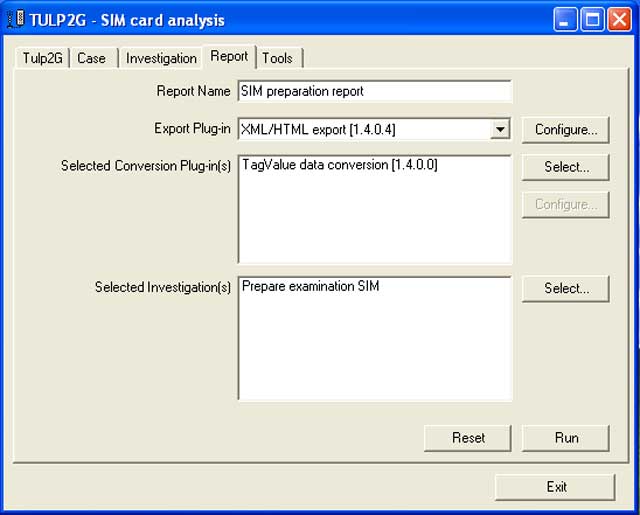Run the report
640x515 pixels.
(565, 438)
